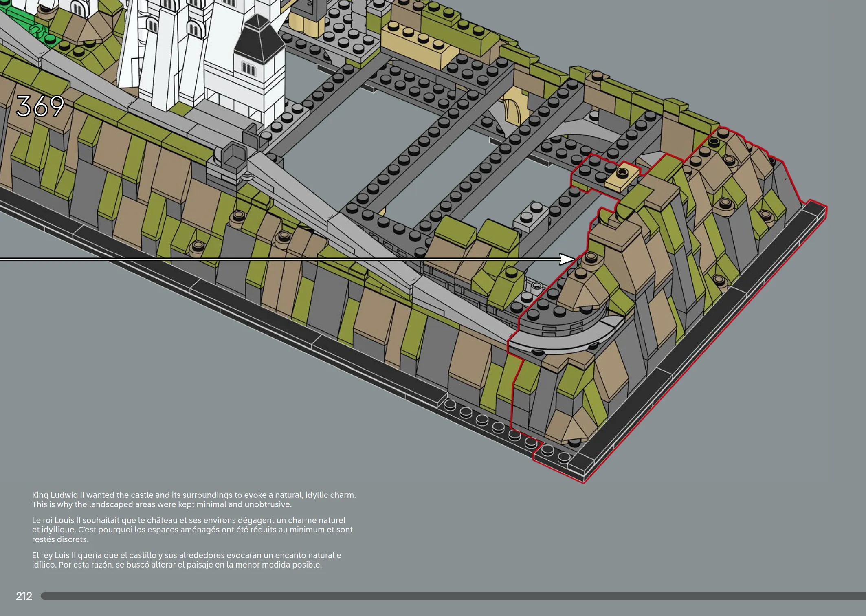Click the page progress bar at the bottom

pyautogui.click(x=453, y=596)
